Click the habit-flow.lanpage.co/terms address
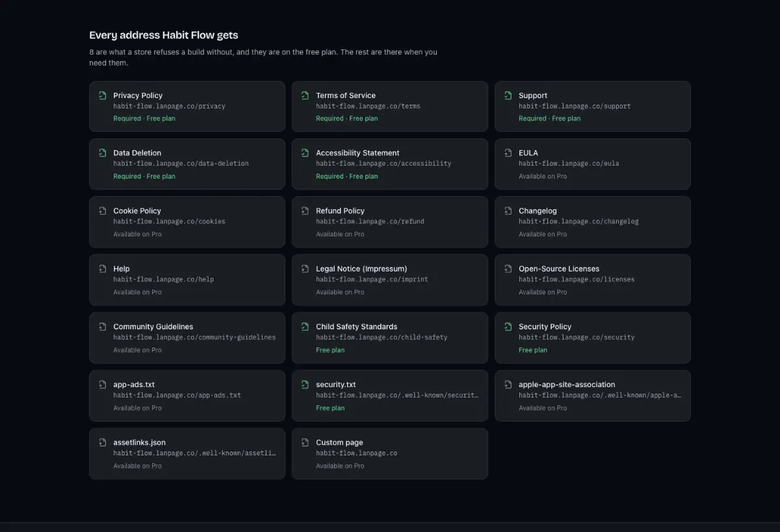The image size is (780, 532). pyautogui.click(x=368, y=106)
